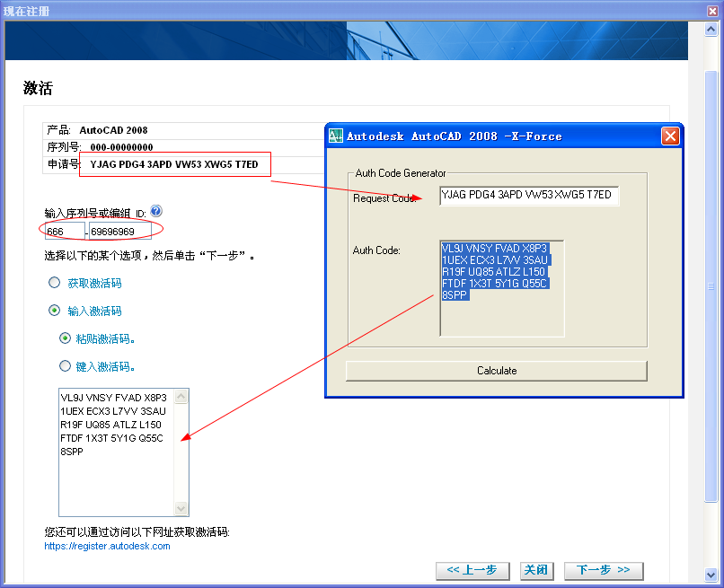The image size is (724, 588).
Task: Click the 申请号 value YJAG PDG4 3APD VW53 XWG5 T7ED
Action: click(x=174, y=164)
